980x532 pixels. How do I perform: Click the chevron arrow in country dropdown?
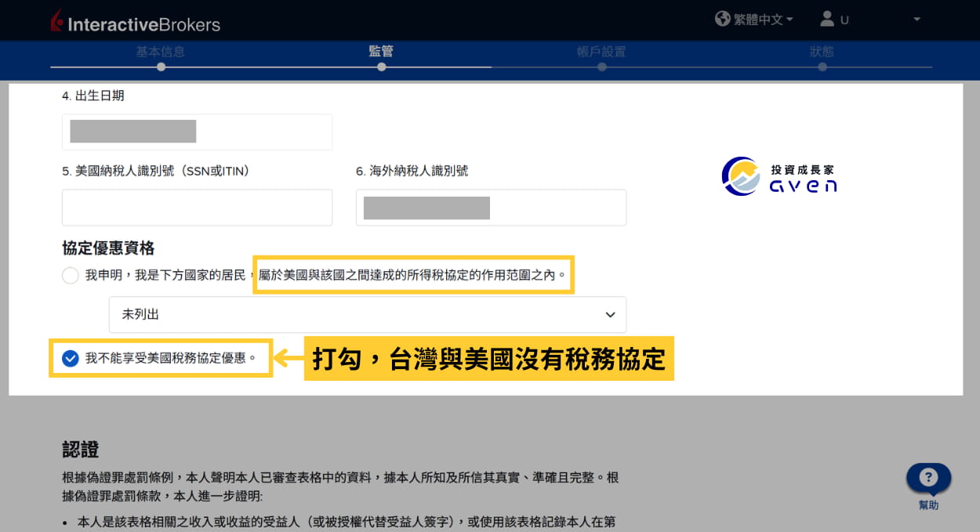coord(610,315)
